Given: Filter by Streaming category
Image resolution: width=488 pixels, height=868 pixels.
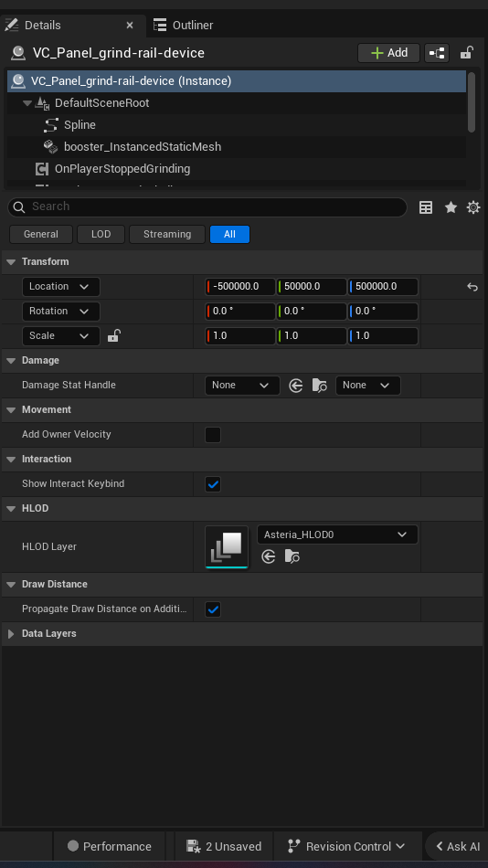Looking at the screenshot, I should (x=167, y=234).
